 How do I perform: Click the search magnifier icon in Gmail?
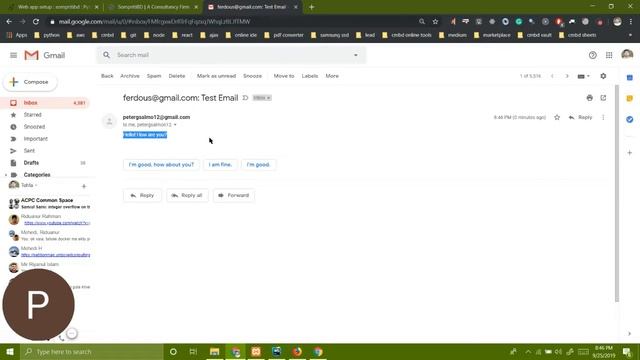click(x=107, y=55)
